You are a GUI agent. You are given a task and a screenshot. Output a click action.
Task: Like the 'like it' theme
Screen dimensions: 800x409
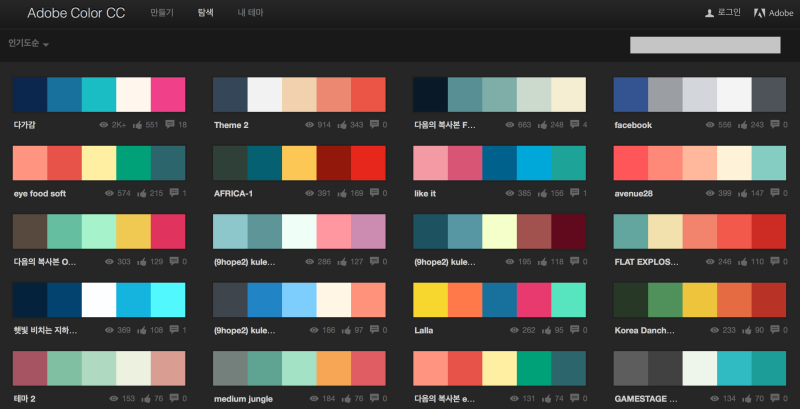542,193
